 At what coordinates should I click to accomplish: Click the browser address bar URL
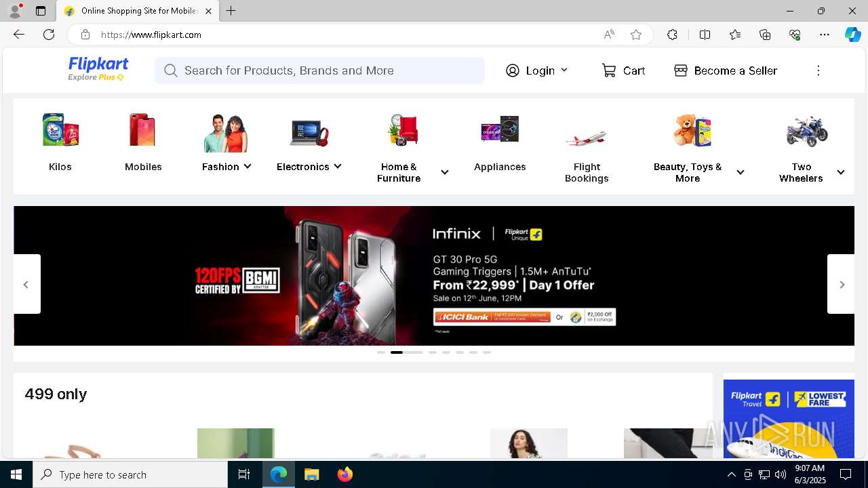coord(151,35)
